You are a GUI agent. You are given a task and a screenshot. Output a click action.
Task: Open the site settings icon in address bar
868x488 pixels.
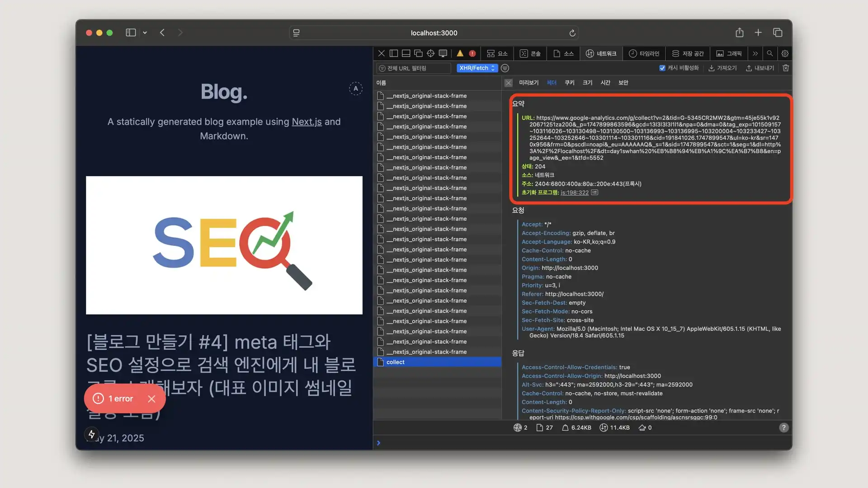pyautogui.click(x=296, y=33)
